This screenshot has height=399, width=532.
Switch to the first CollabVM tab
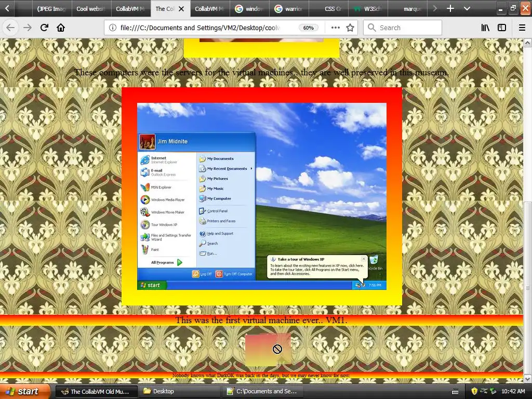click(x=131, y=8)
